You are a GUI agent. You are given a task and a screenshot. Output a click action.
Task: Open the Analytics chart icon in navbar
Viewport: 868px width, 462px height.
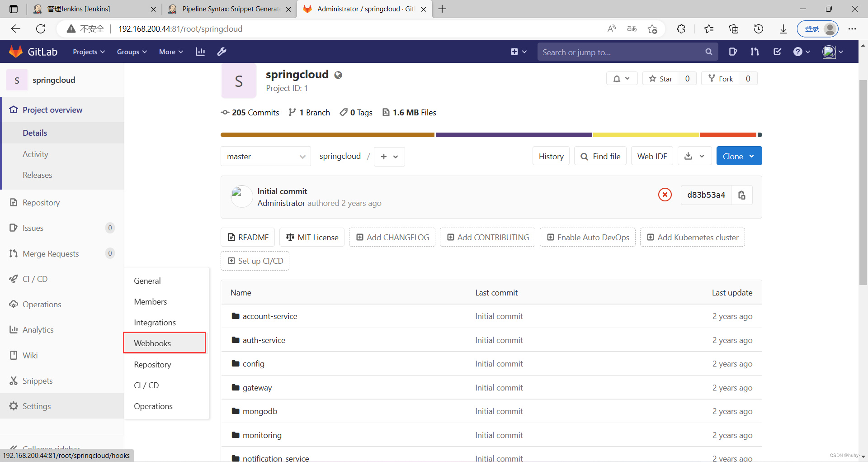pos(200,52)
